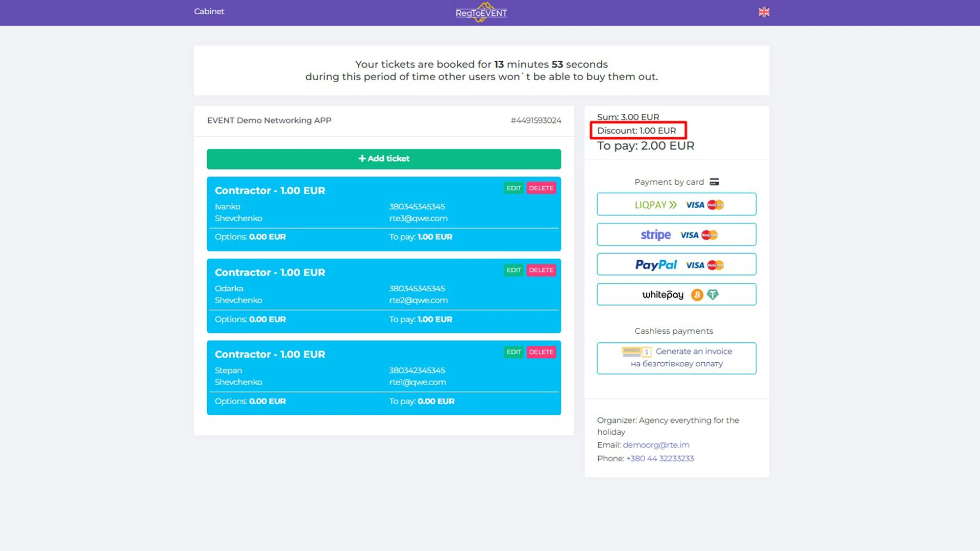This screenshot has width=980, height=551.
Task: Edit Odarka Shevchenko's ticket
Action: click(x=513, y=270)
